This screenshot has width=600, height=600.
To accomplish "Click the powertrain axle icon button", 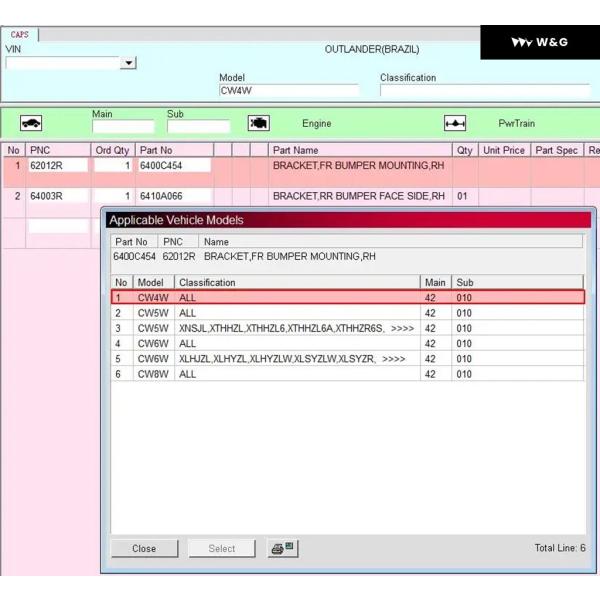I will (x=455, y=124).
